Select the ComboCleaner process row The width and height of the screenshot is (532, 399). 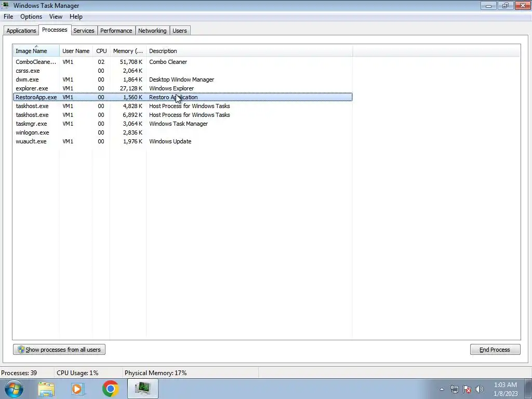[183, 62]
